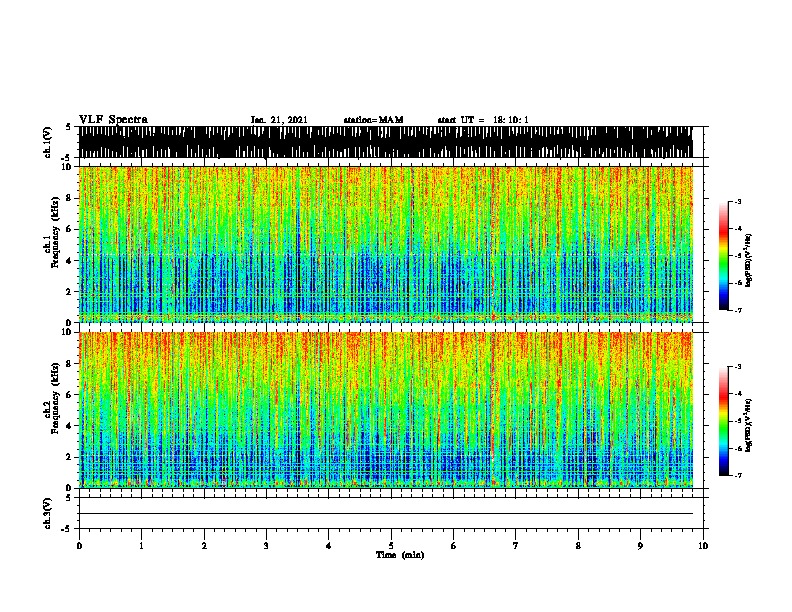Click the '4' tick on time axis

point(329,546)
